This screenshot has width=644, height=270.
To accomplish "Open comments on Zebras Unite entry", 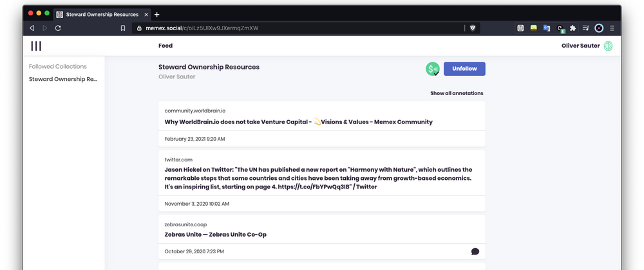I will click(475, 251).
